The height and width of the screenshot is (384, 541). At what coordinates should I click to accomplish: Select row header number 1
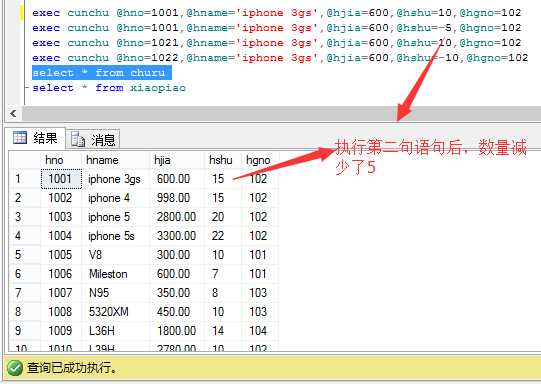point(24,179)
